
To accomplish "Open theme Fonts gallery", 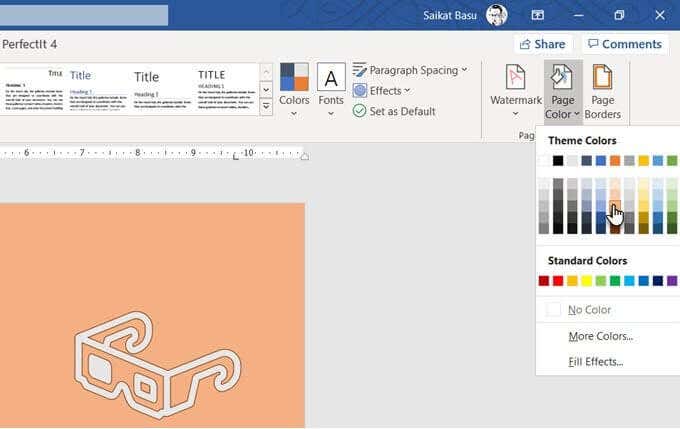I will [x=330, y=91].
